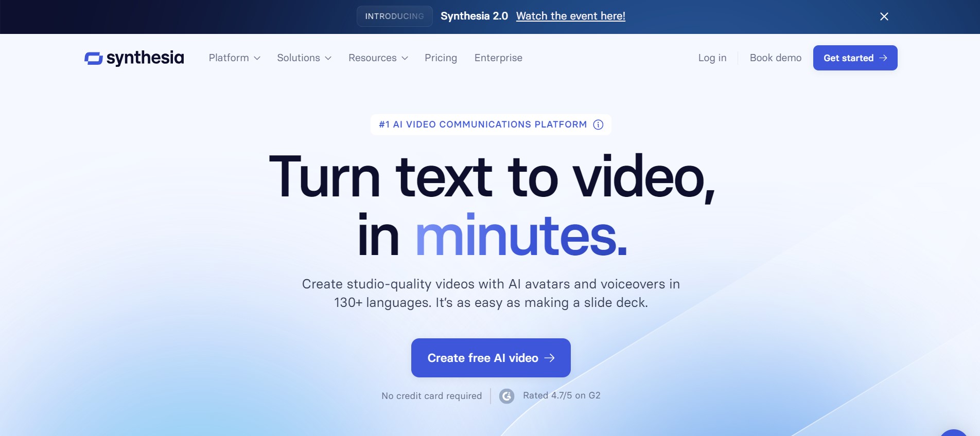This screenshot has width=980, height=436.
Task: Close the Synthesia 2.0 announcement banner
Action: click(x=884, y=16)
